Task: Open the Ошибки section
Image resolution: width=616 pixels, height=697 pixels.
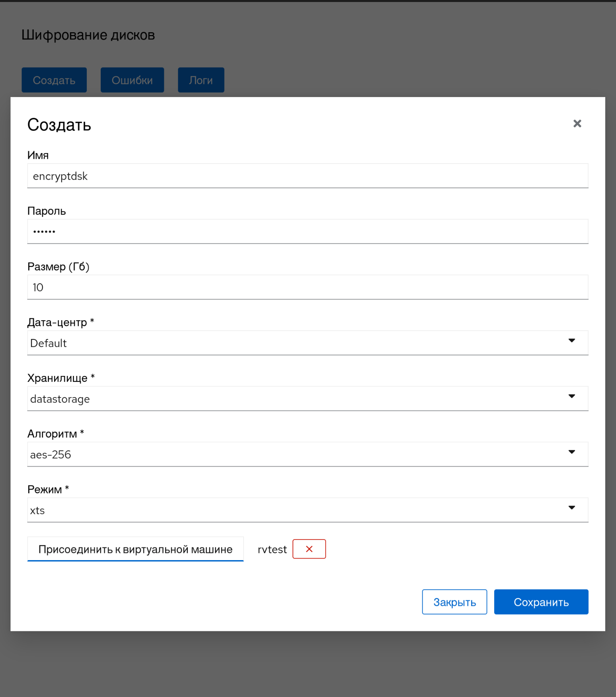Action: 132,80
